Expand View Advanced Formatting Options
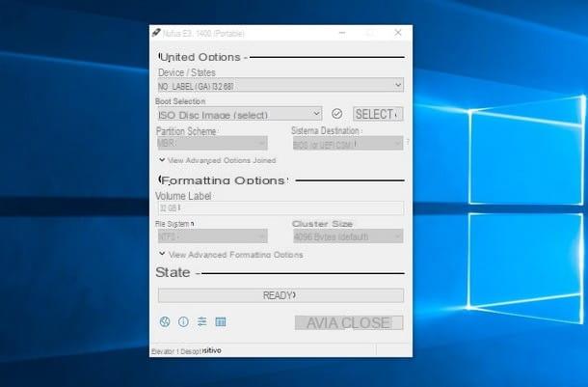Viewport: 588px width, 387px height. [x=231, y=255]
